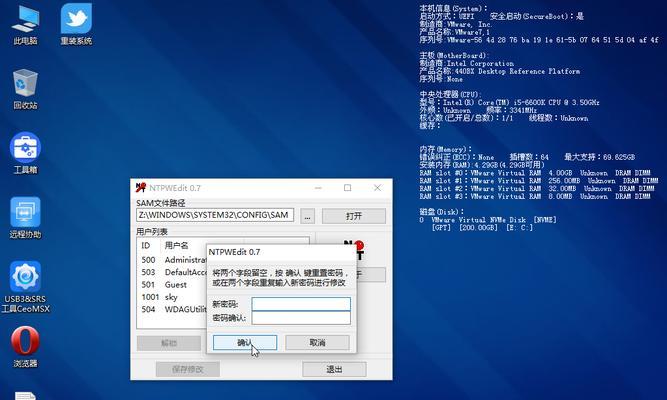This screenshot has width=667, height=400.
Task: Click the 保存修改 button
Action: [x=188, y=369]
